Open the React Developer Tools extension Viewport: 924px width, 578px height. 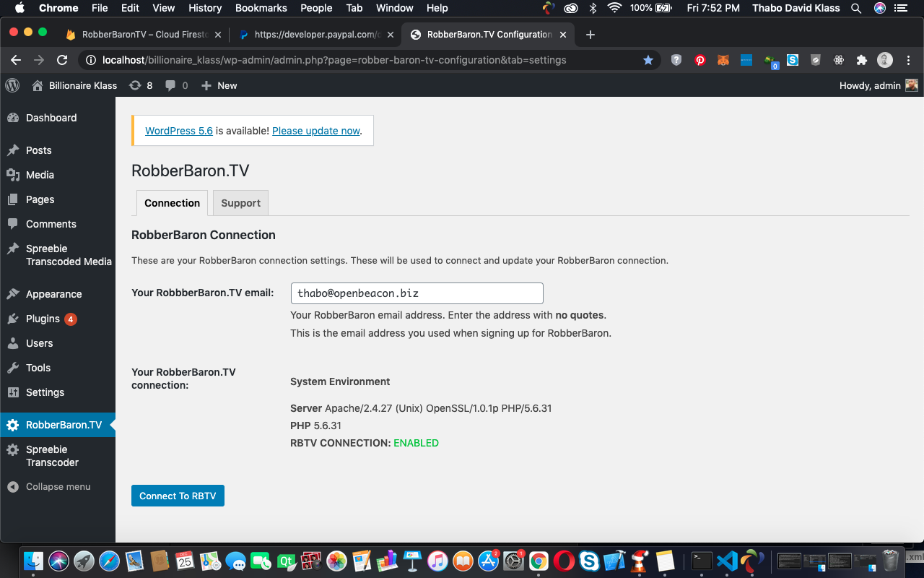click(x=839, y=60)
